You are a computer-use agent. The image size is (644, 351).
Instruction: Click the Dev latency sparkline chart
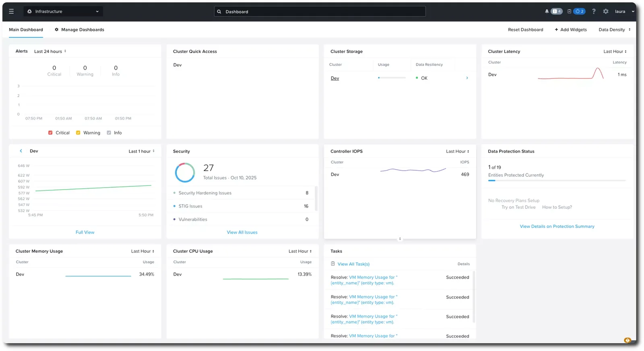(571, 74)
